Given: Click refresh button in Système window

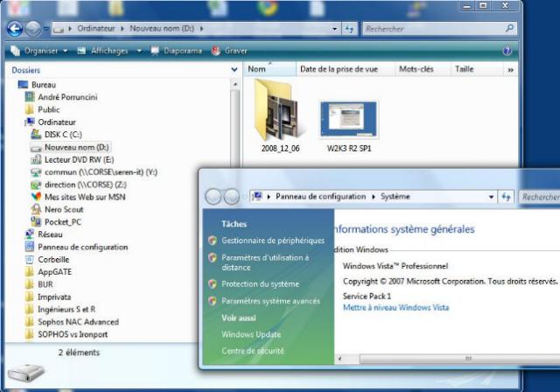Looking at the screenshot, I should (x=506, y=197).
